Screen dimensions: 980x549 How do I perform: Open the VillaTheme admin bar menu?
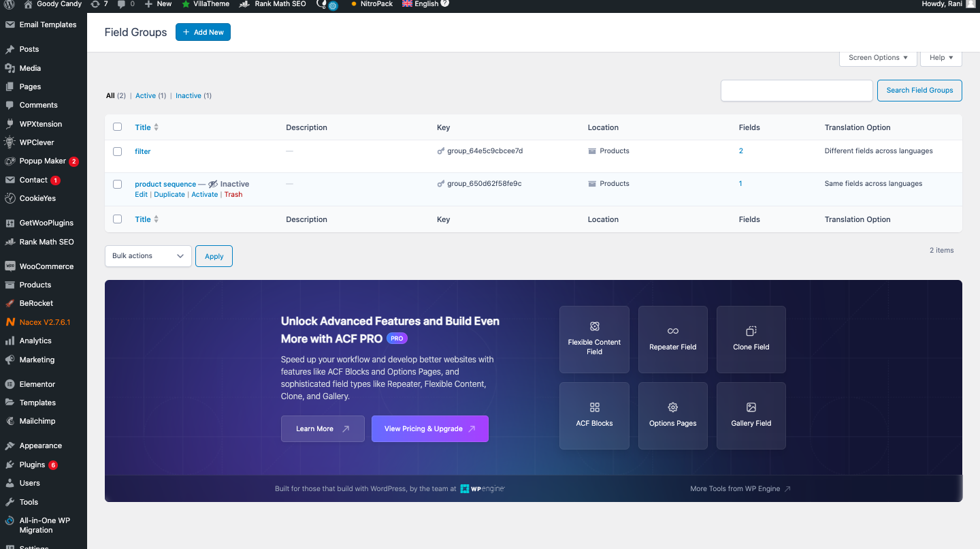click(x=206, y=4)
